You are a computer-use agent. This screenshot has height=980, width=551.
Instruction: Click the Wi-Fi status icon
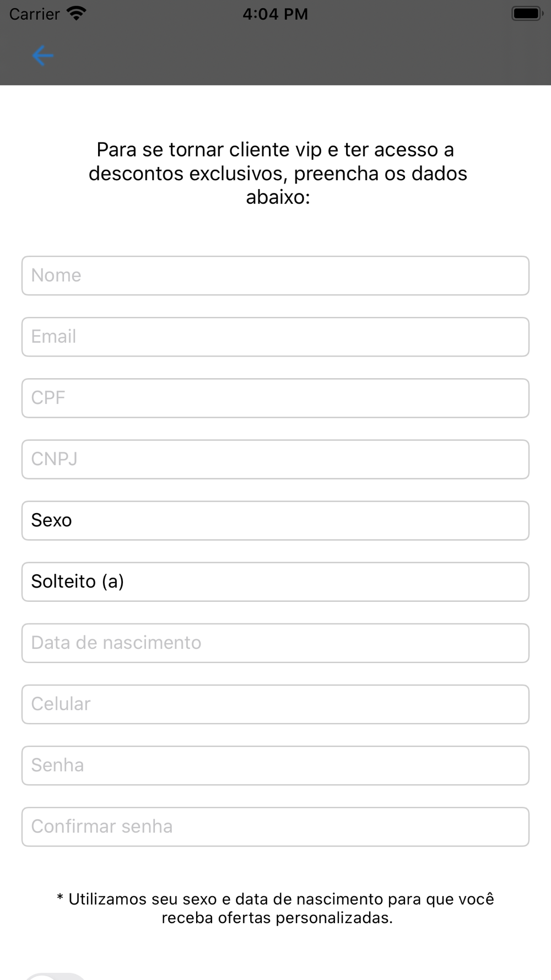[76, 13]
